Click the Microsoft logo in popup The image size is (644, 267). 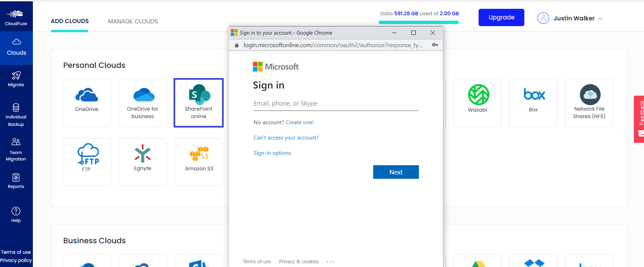tap(276, 66)
